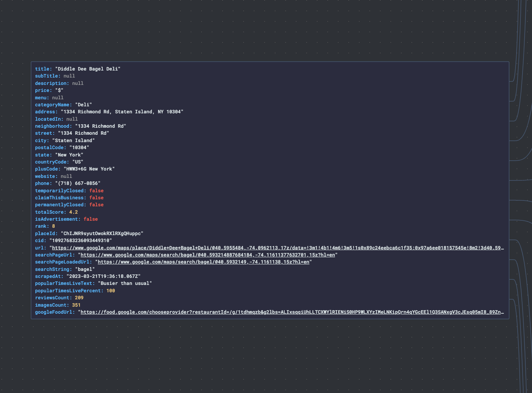Click the website null value
The width and height of the screenshot is (532, 393).
(66, 176)
